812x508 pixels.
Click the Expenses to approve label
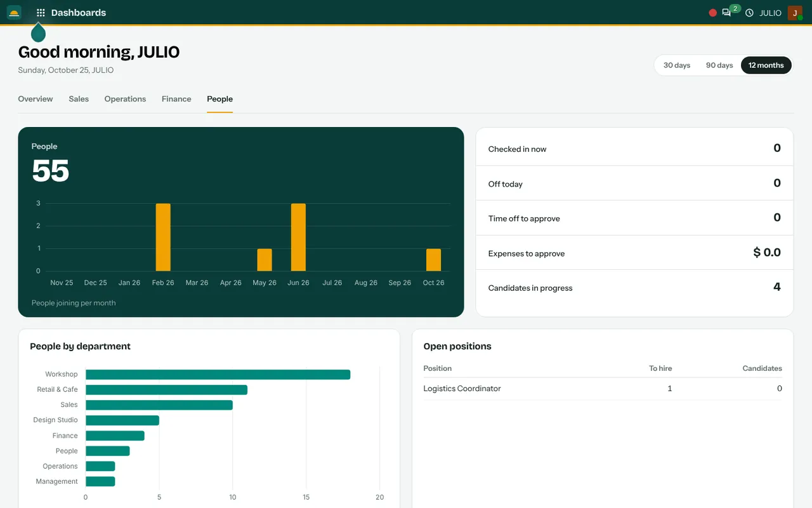[527, 253]
